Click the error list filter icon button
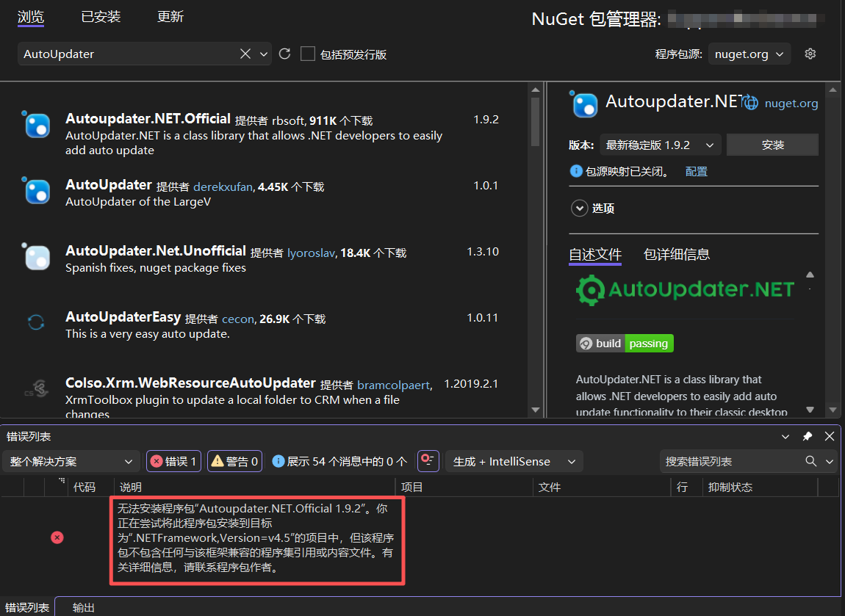This screenshot has width=845, height=616. click(x=428, y=461)
